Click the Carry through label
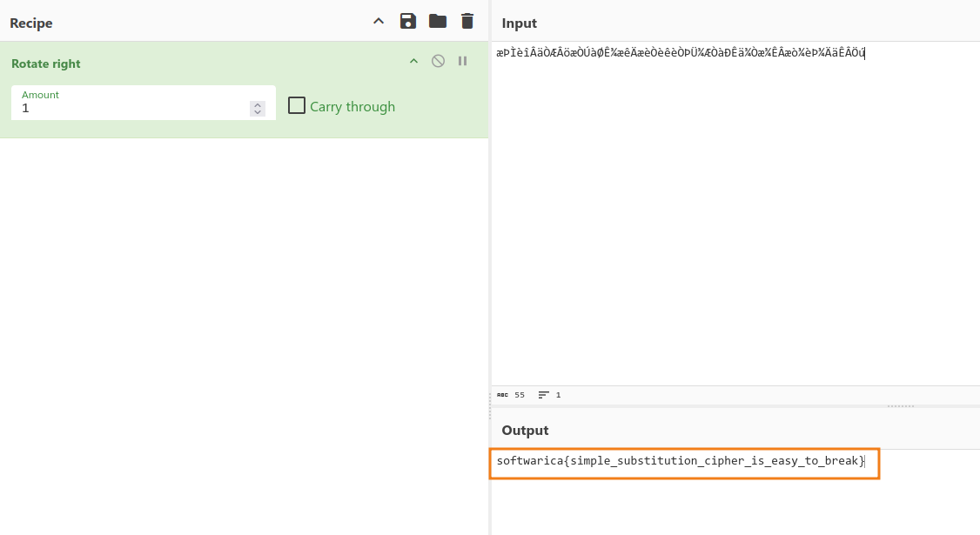Viewport: 980px width, 535px height. pos(352,107)
